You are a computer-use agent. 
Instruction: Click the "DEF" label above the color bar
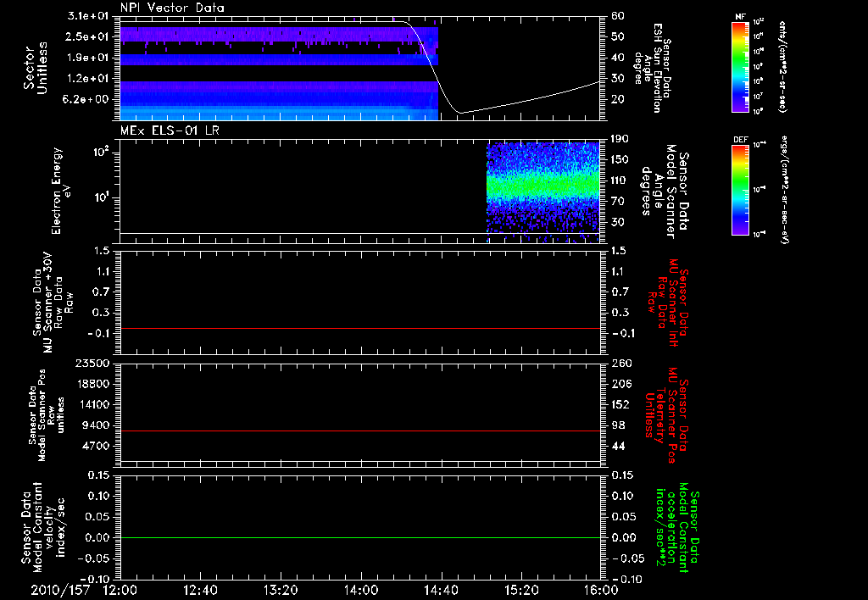[x=740, y=140]
